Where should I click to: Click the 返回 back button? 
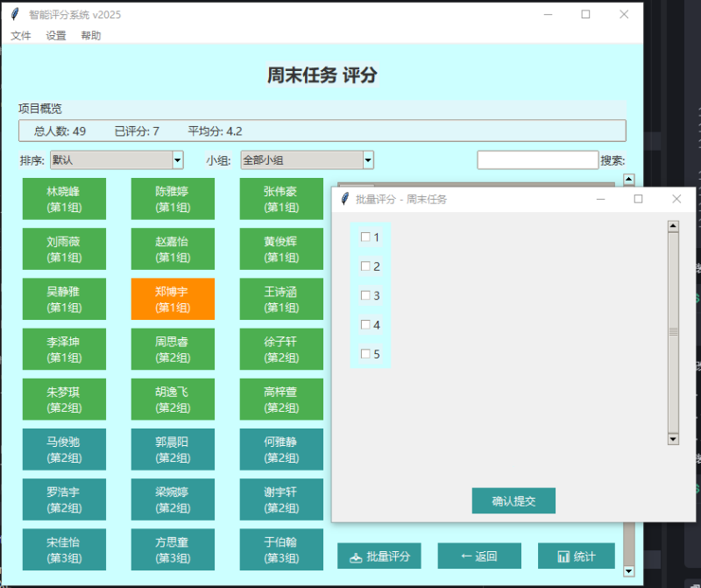[x=479, y=556]
